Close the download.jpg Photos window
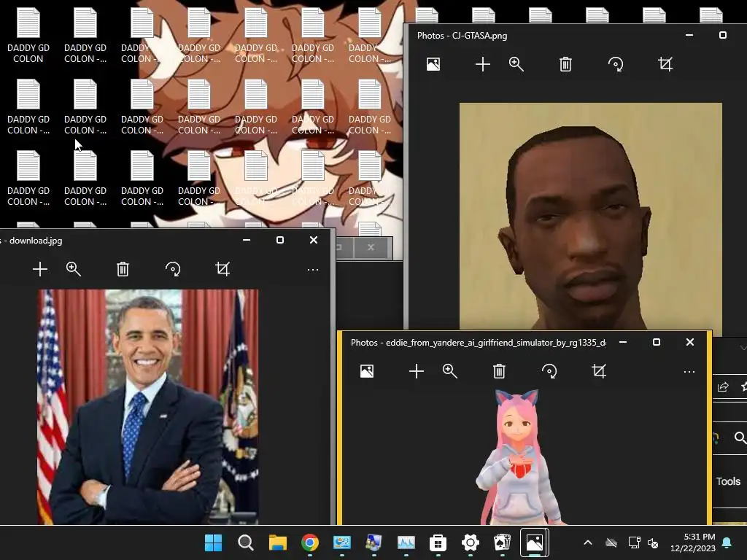 click(x=314, y=240)
